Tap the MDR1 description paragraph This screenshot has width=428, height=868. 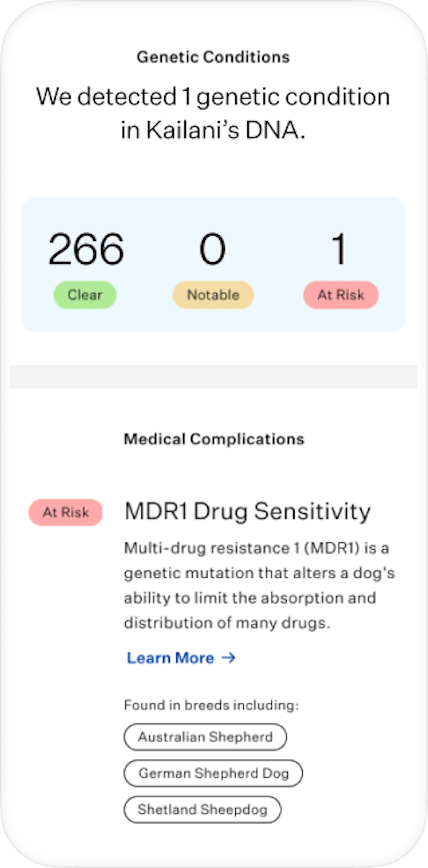click(259, 586)
